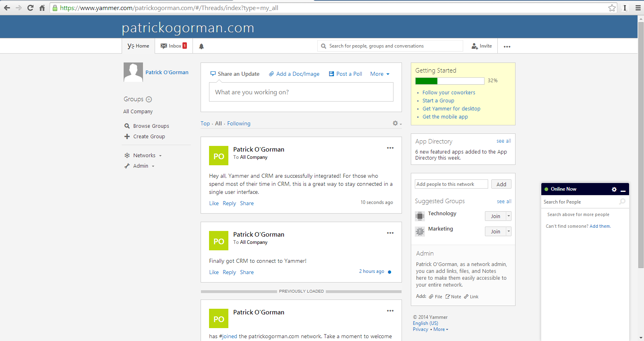Reload the page using refresh icon
The width and height of the screenshot is (644, 341).
[x=30, y=8]
